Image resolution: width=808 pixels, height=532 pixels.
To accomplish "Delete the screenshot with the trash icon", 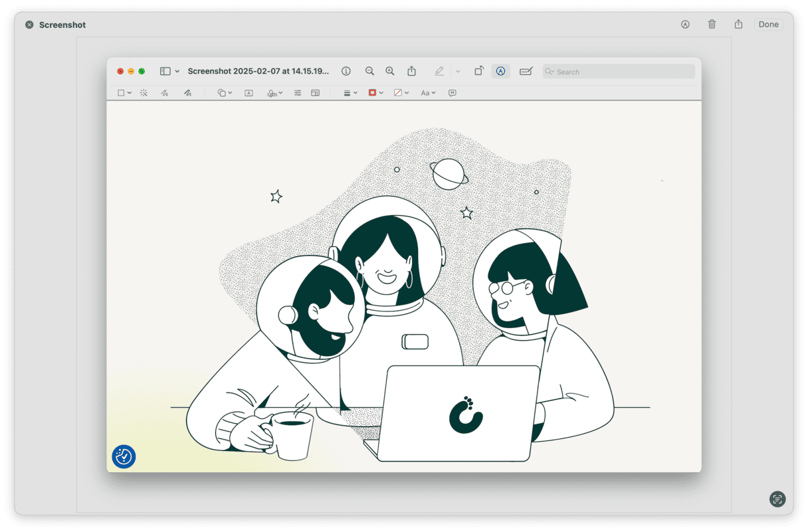I will point(712,25).
